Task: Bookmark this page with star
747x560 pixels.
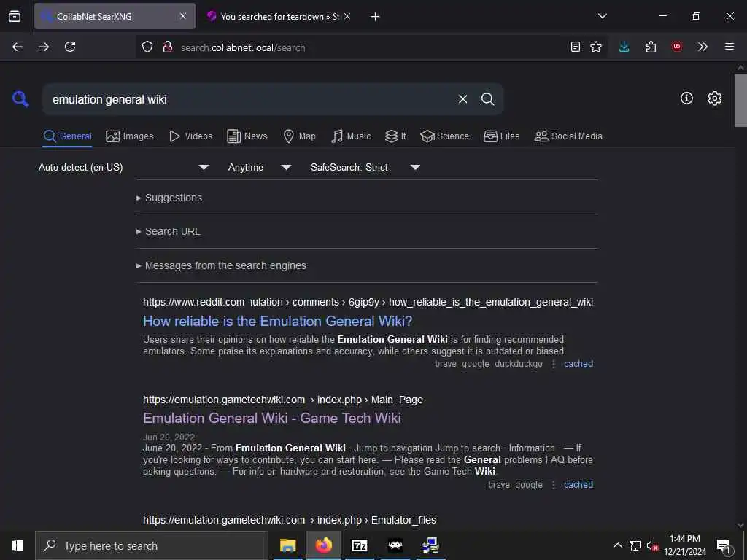Action: pos(595,47)
